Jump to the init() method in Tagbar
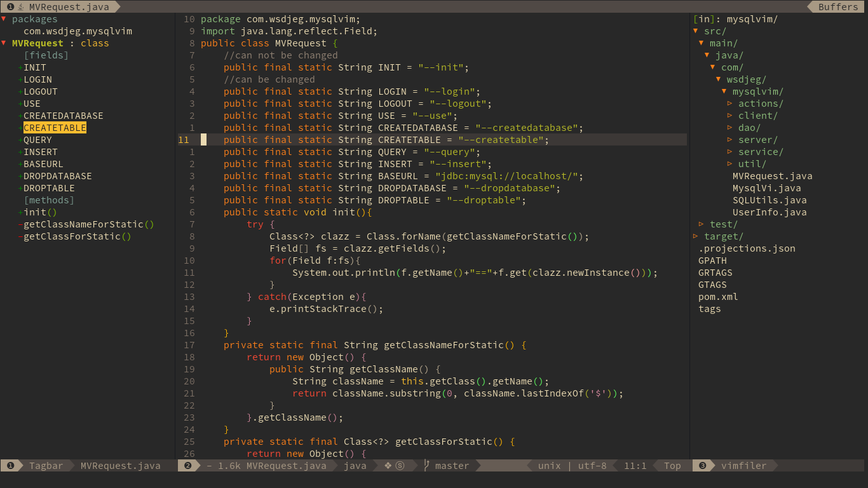This screenshot has width=868, height=488. pyautogui.click(x=41, y=212)
